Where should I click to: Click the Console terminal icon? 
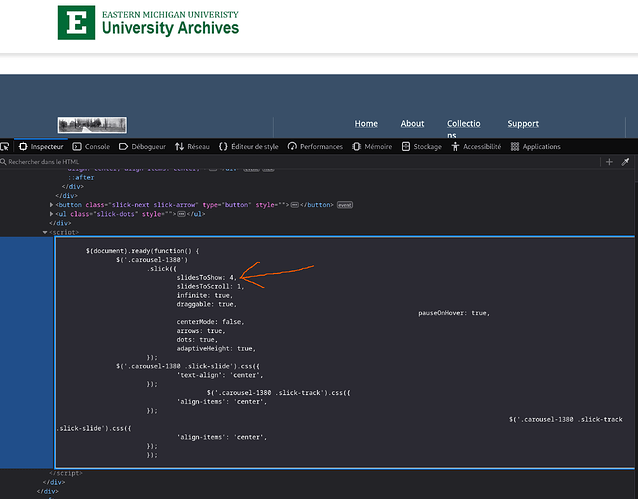coord(77,147)
